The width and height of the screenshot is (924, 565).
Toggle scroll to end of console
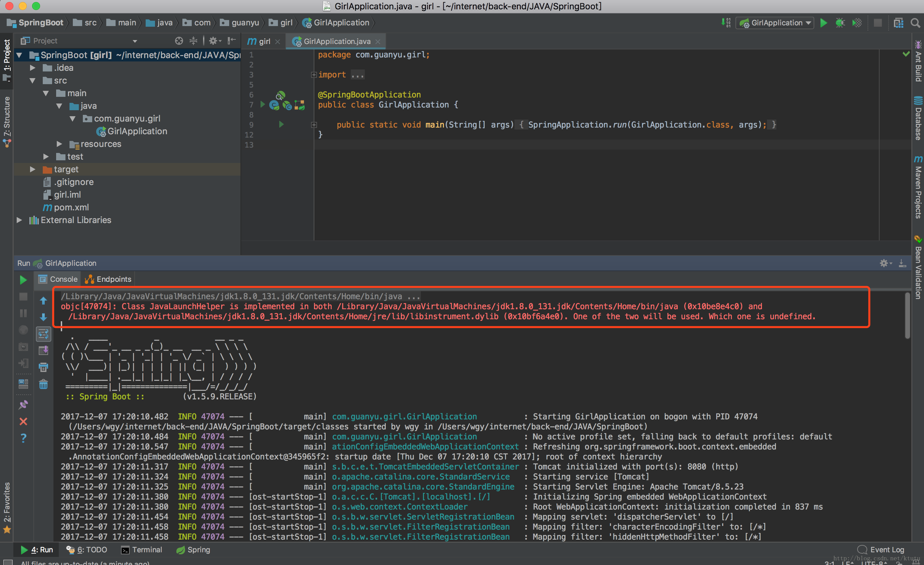coord(43,350)
